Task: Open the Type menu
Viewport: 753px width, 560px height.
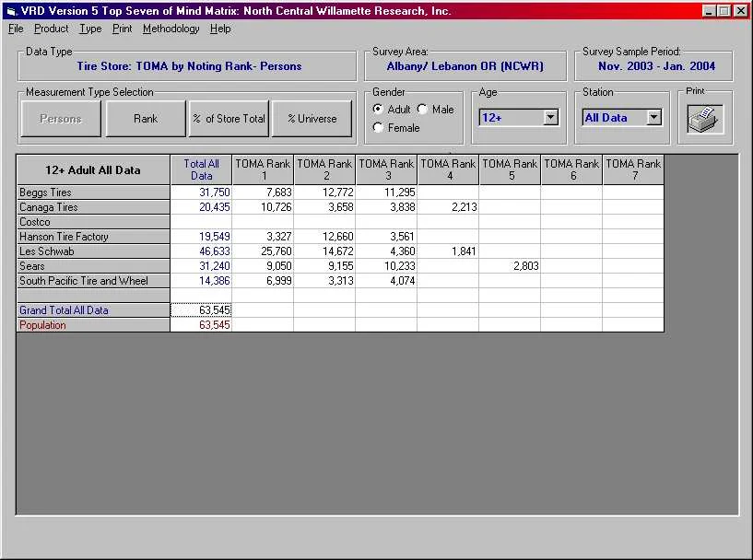Action: pos(90,29)
